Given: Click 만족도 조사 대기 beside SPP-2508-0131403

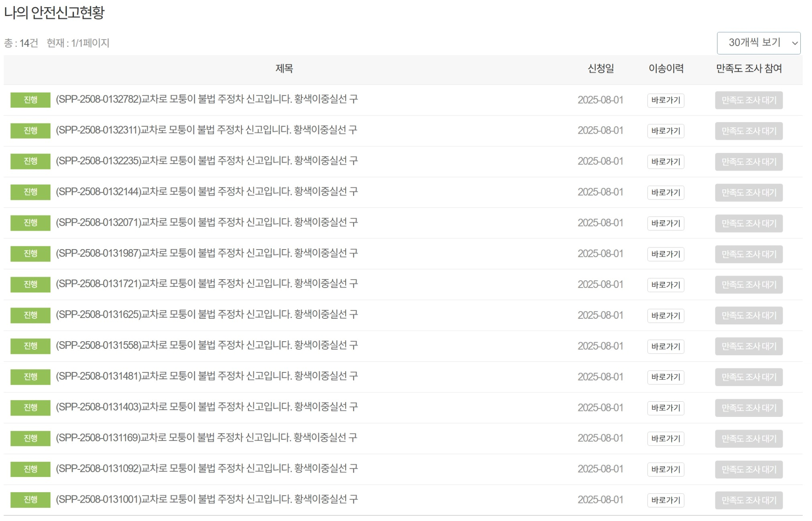Looking at the screenshot, I should (748, 408).
